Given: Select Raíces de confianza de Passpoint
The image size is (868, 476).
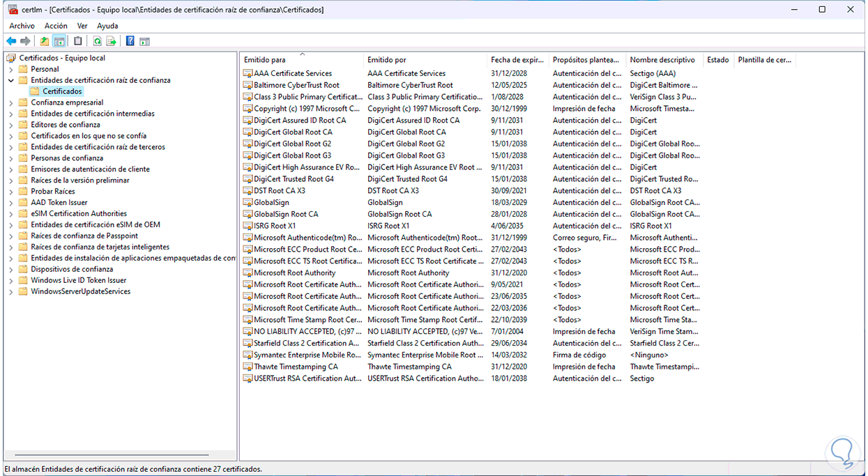Looking at the screenshot, I should point(84,236).
